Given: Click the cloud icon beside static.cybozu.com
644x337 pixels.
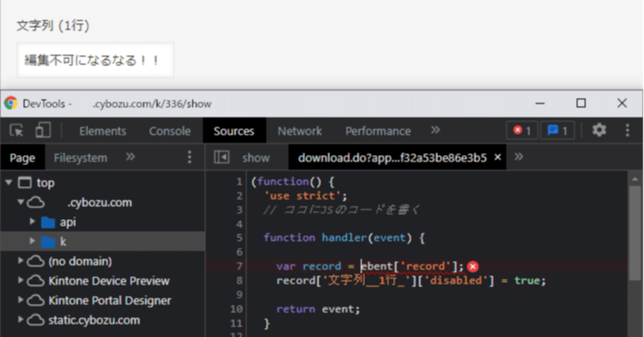Looking at the screenshot, I should click(x=35, y=320).
